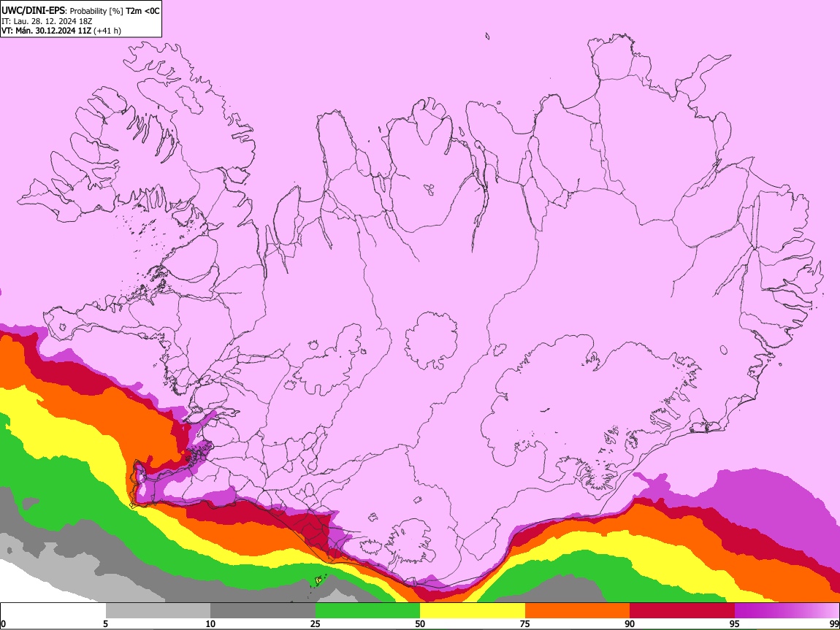This screenshot has width=840, height=630.
Task: Click the IT: Lau. 28. 12. 2024 18Z line
Action: pos(47,21)
